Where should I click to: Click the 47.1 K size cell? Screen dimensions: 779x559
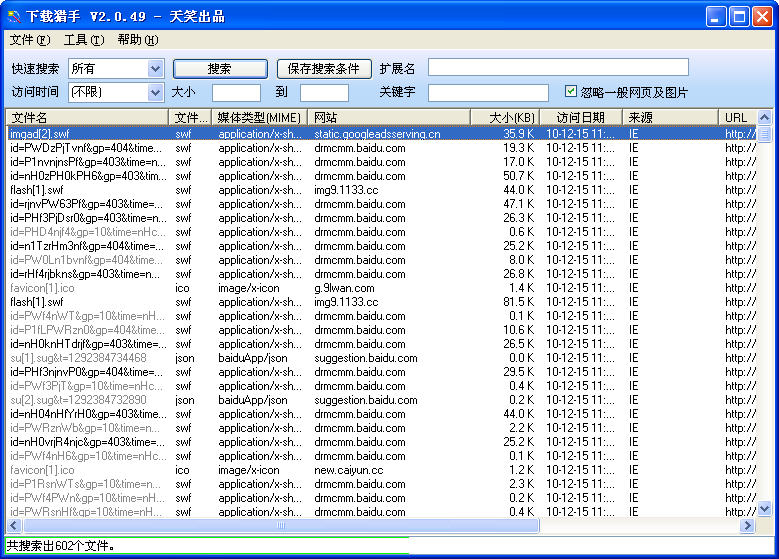pos(519,204)
